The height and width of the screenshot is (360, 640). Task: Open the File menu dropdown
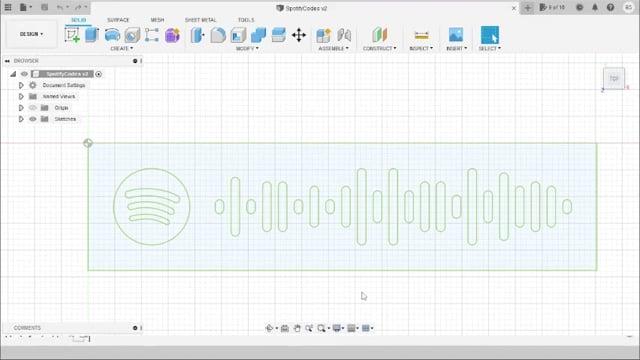[26, 7]
